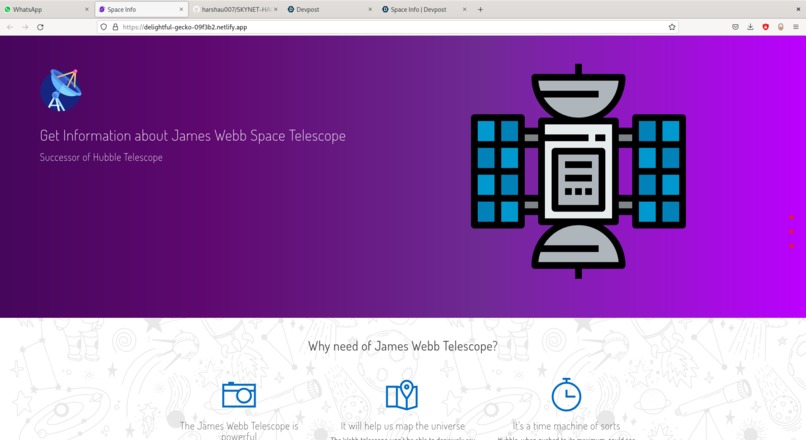Select the first red navigation dot
The width and height of the screenshot is (806, 440).
(791, 217)
